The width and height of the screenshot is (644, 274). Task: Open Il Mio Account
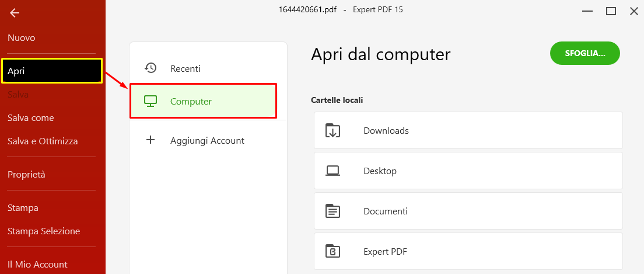point(37,265)
